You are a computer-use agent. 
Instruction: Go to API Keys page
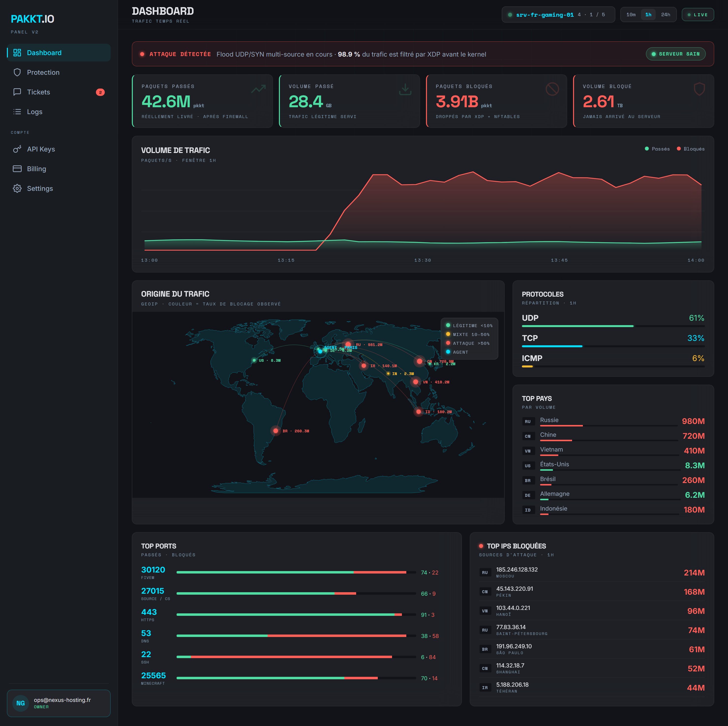tap(59, 149)
